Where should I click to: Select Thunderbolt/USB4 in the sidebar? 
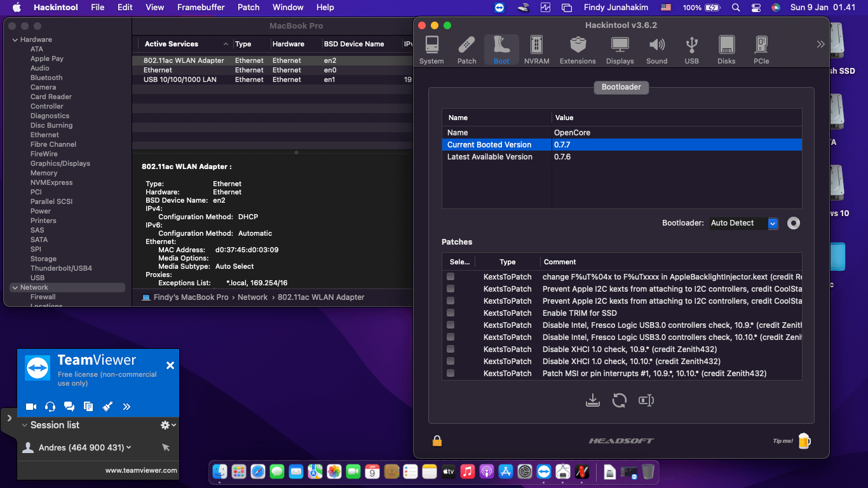point(61,269)
